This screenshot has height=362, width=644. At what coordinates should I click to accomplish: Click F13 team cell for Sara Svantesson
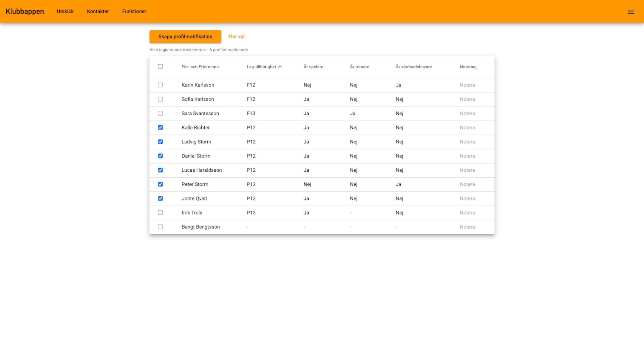click(x=251, y=113)
